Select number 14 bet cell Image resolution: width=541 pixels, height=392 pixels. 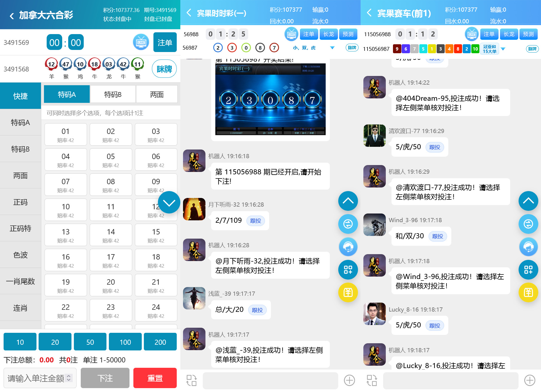coord(111,235)
